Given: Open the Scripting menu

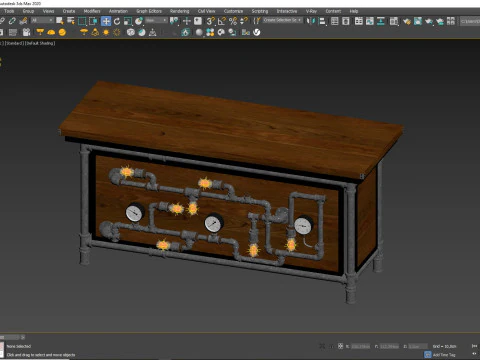Looking at the screenshot, I should 260,11.
